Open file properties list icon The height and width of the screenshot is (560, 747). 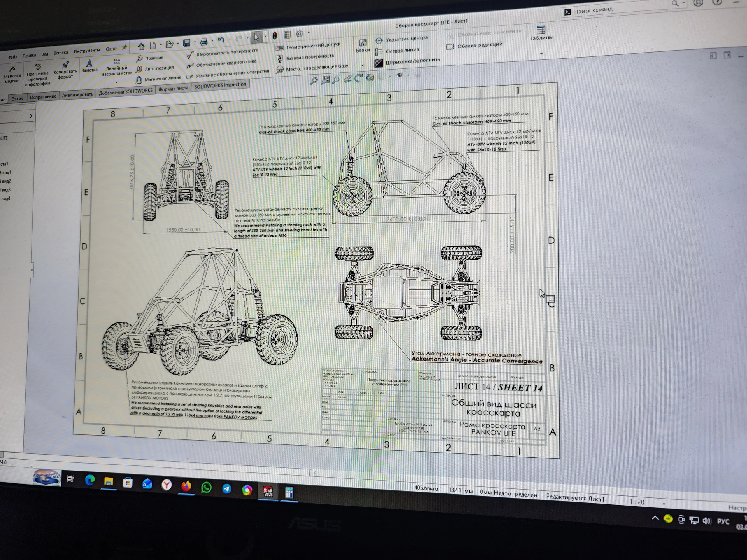click(x=287, y=35)
